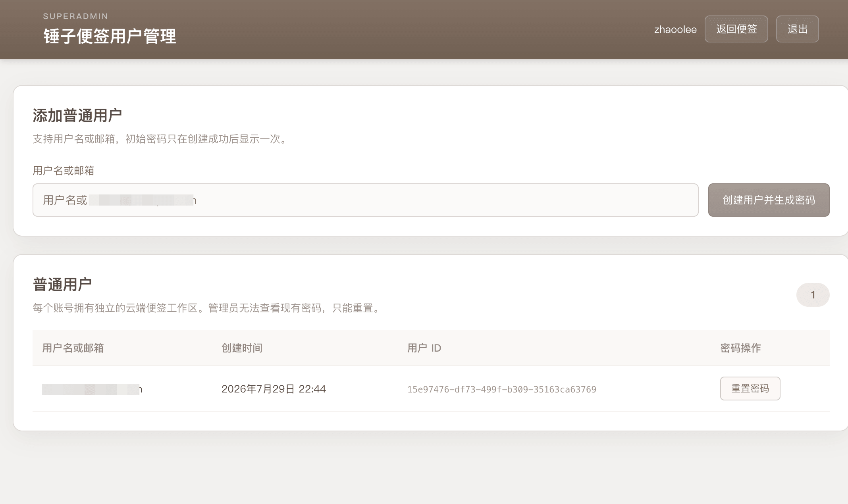Screen dimensions: 848x504
Task: Click the zhaoolee username in header
Action: 675,29
